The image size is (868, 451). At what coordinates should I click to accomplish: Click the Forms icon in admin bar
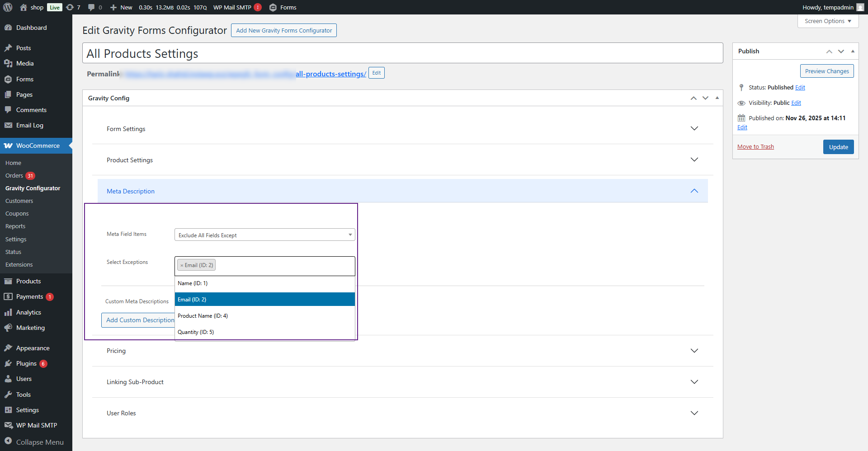(273, 7)
